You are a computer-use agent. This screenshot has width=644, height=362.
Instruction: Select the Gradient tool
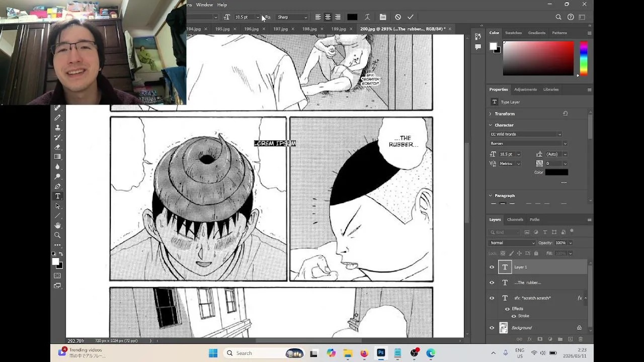coord(57,157)
